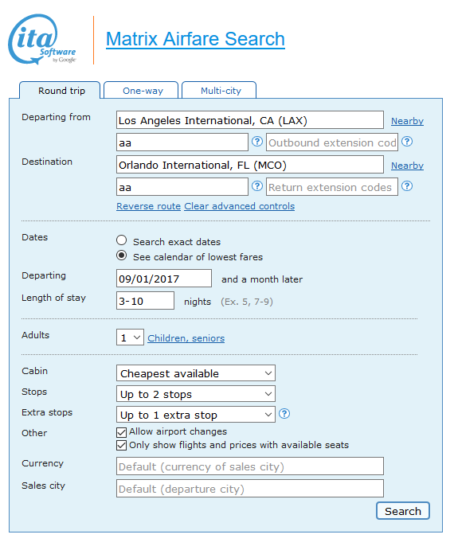
Task: Open help icon beside Return extension codes field
Action: pos(407,186)
